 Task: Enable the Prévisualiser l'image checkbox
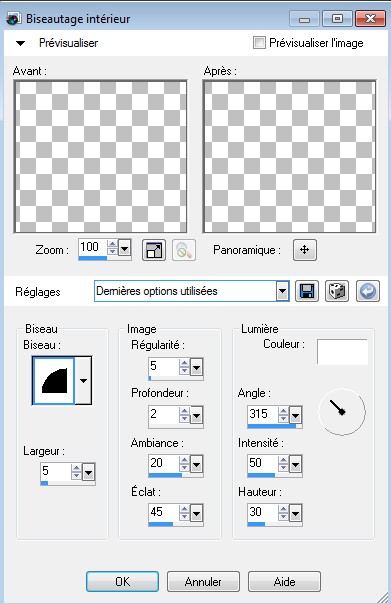259,42
